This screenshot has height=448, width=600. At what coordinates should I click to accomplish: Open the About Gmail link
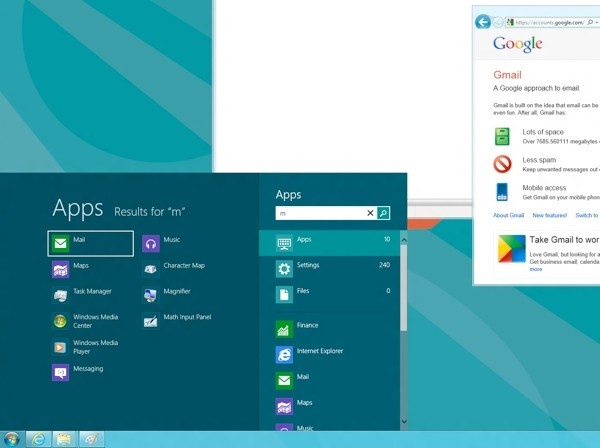coord(508,215)
